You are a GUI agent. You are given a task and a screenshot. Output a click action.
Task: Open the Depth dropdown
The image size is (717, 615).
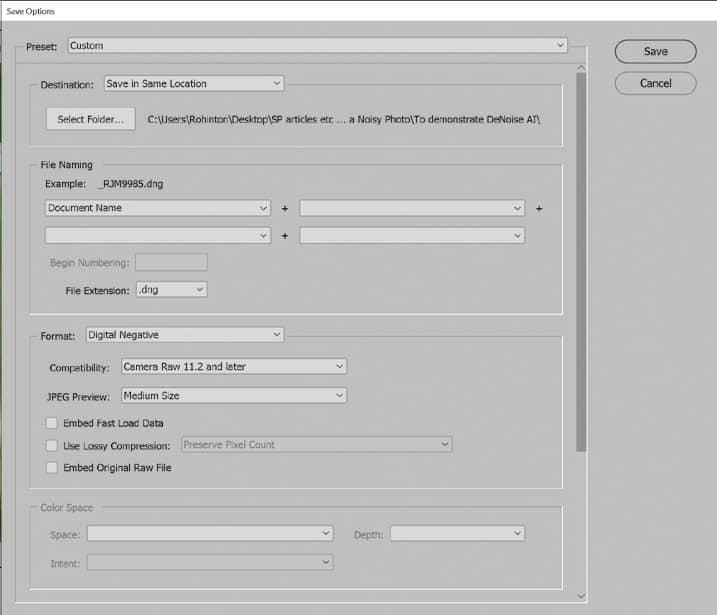457,534
